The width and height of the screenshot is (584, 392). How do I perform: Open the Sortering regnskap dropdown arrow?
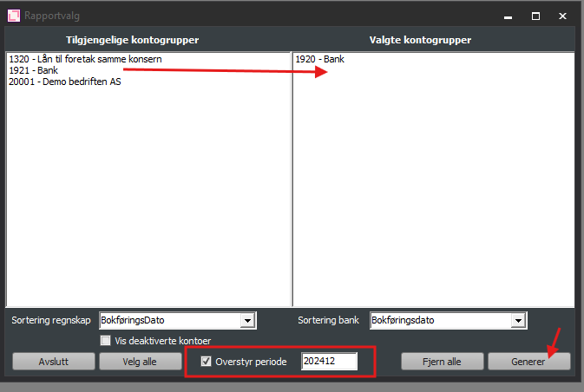pyautogui.click(x=247, y=321)
